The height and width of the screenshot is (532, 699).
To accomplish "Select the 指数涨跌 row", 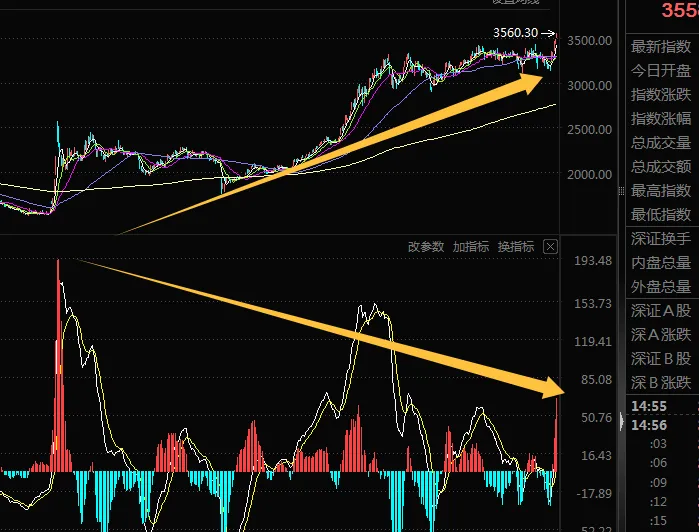I will (x=662, y=95).
